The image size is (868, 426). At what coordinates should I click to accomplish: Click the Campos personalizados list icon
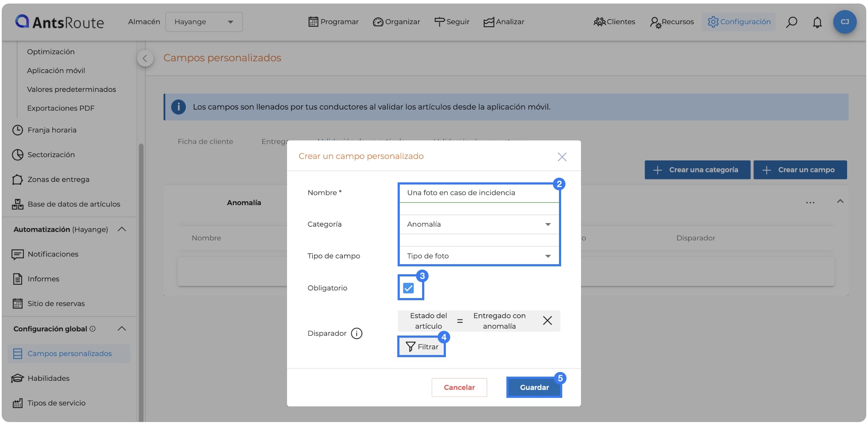(x=17, y=354)
